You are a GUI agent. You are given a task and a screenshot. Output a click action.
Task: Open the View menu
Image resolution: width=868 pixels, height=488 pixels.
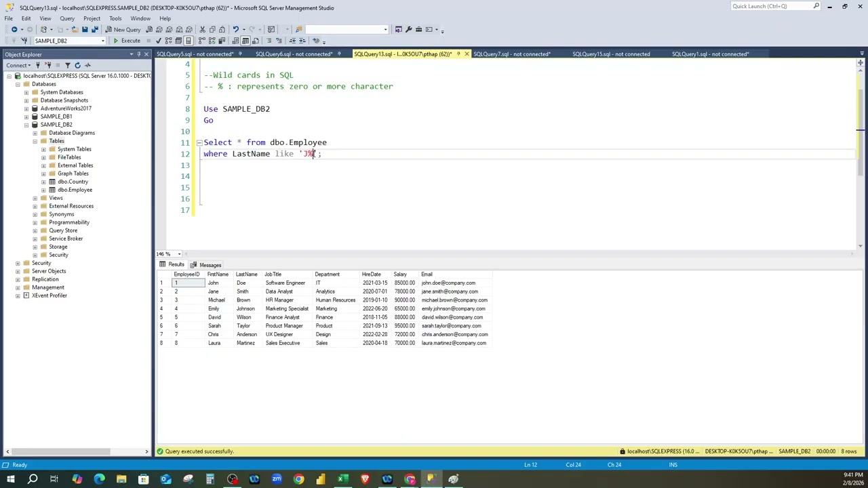pos(45,18)
